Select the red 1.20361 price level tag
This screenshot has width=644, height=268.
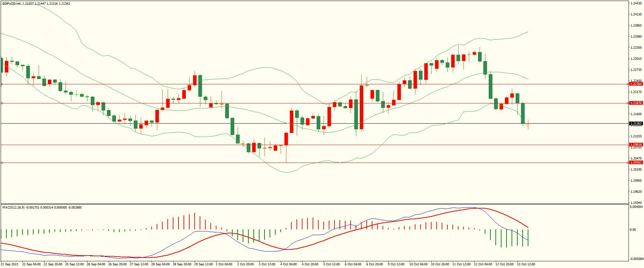tap(636, 163)
